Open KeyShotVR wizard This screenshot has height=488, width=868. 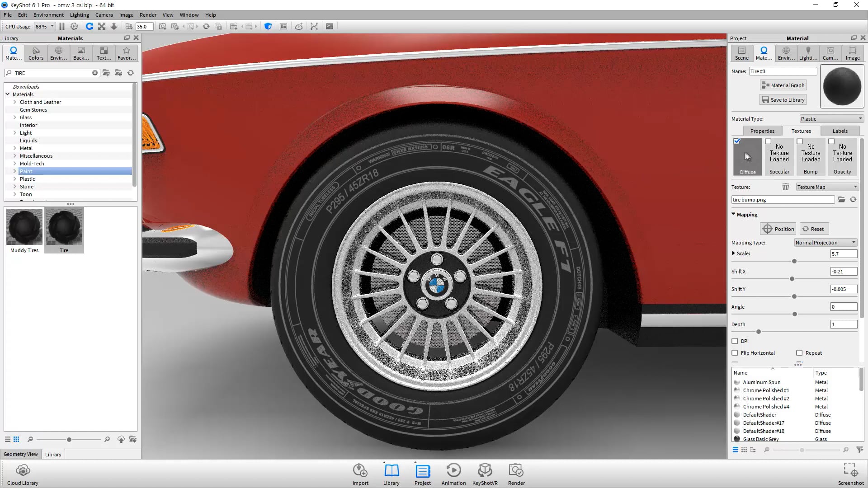(x=485, y=474)
